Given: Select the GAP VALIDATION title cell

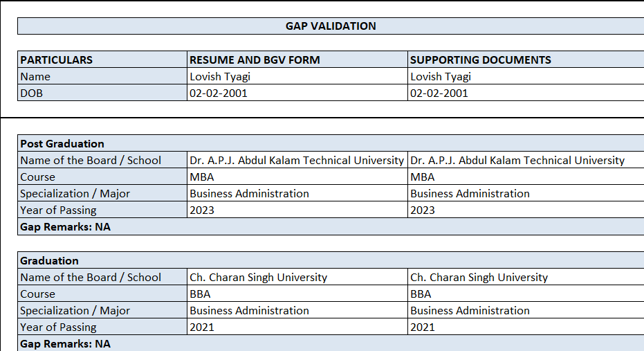Looking at the screenshot, I should pyautogui.click(x=331, y=26).
